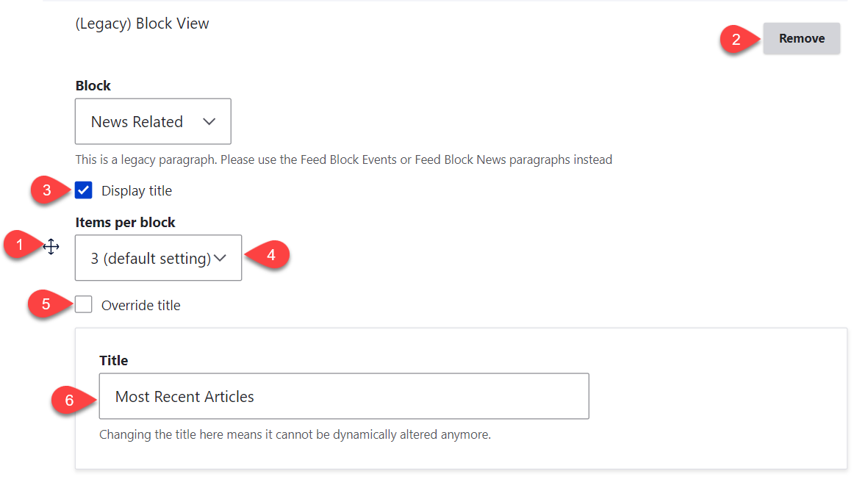Open the News Related block dropdown
The width and height of the screenshot is (868, 488).
(x=153, y=122)
